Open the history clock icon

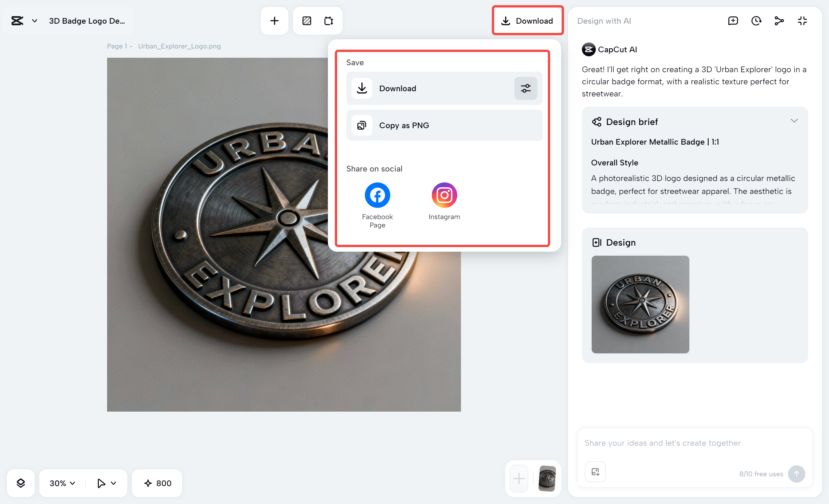[756, 21]
